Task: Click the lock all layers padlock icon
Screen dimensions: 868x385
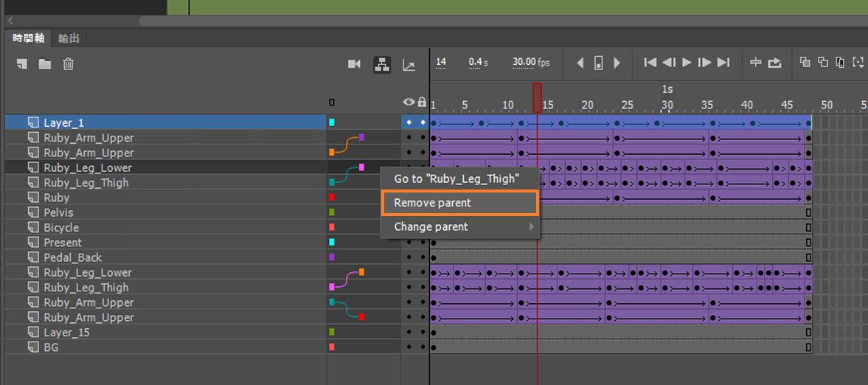Action: tap(423, 102)
